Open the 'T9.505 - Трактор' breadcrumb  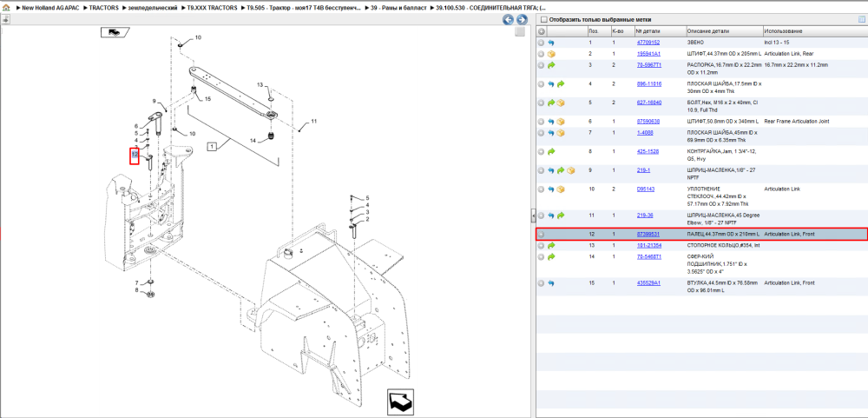point(304,8)
